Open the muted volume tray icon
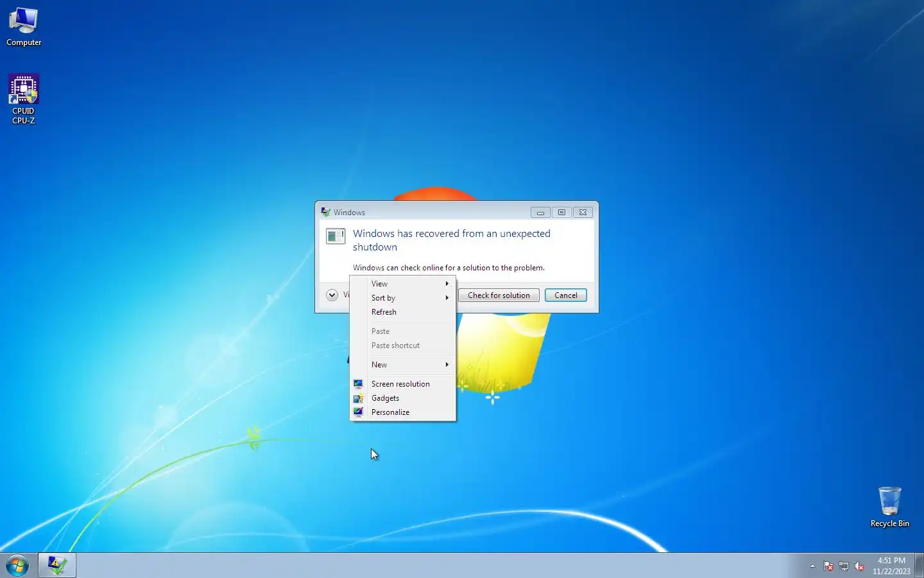 [859, 566]
